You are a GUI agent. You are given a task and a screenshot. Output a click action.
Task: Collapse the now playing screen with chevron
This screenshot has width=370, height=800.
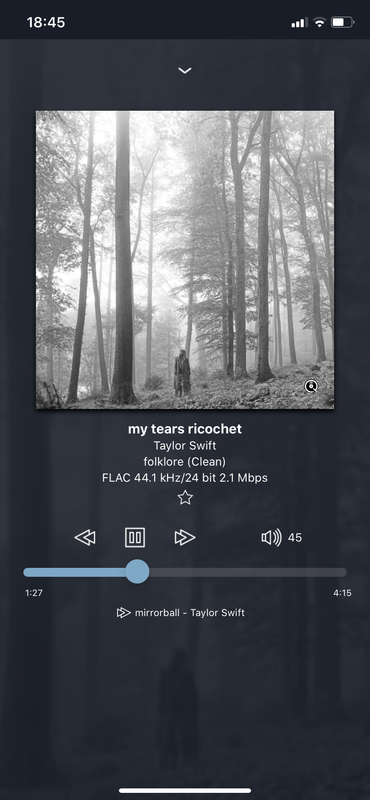point(185,70)
